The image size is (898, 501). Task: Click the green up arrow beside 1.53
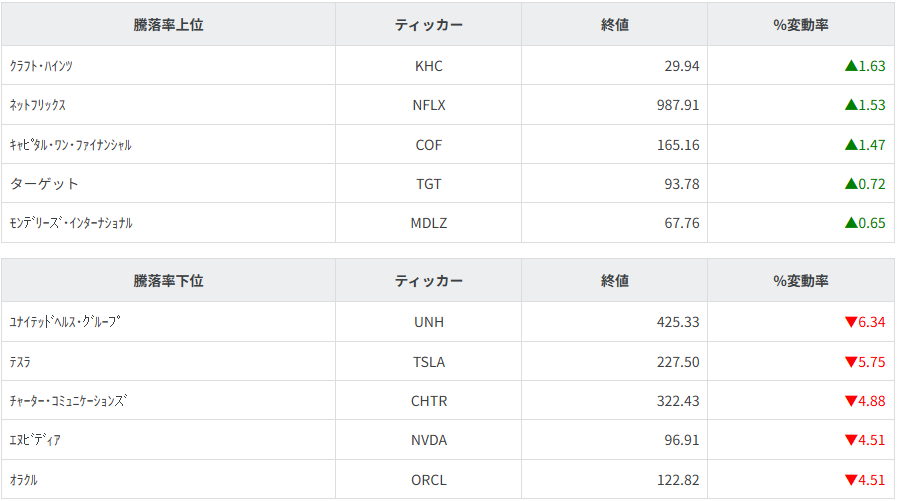click(851, 105)
